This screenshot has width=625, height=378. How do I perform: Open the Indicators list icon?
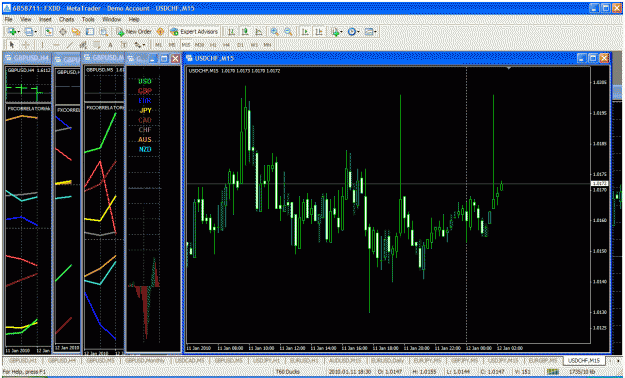coord(335,32)
